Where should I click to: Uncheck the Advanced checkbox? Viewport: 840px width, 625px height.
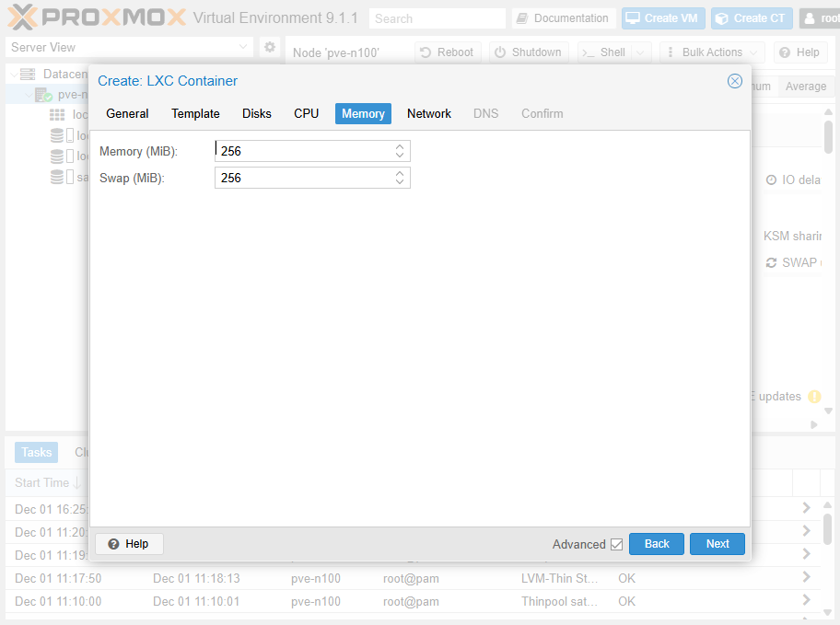[616, 545]
